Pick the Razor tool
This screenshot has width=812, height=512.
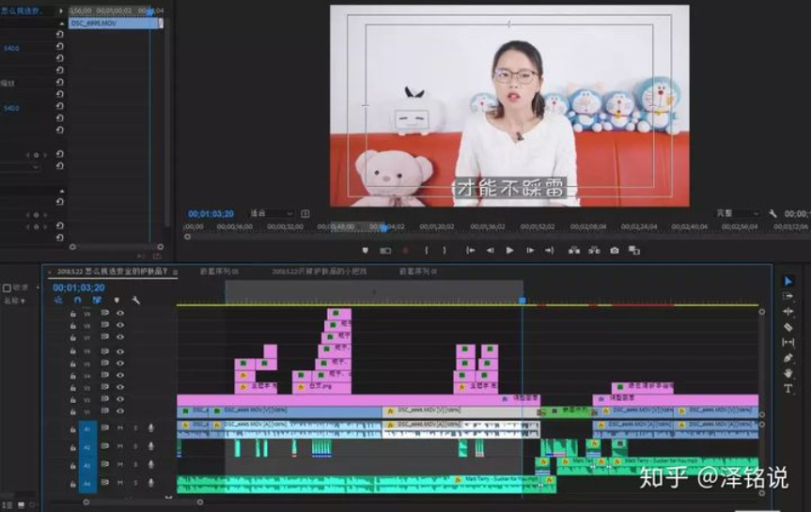pyautogui.click(x=788, y=327)
